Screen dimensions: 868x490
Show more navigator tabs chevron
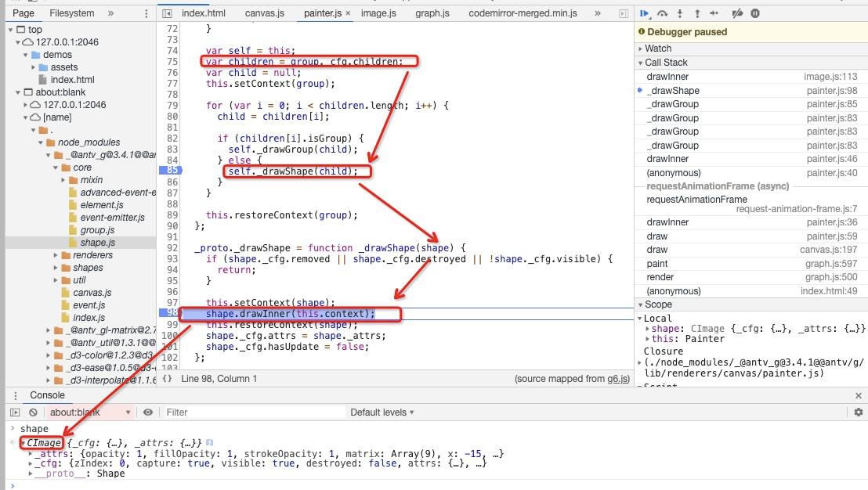coord(110,13)
